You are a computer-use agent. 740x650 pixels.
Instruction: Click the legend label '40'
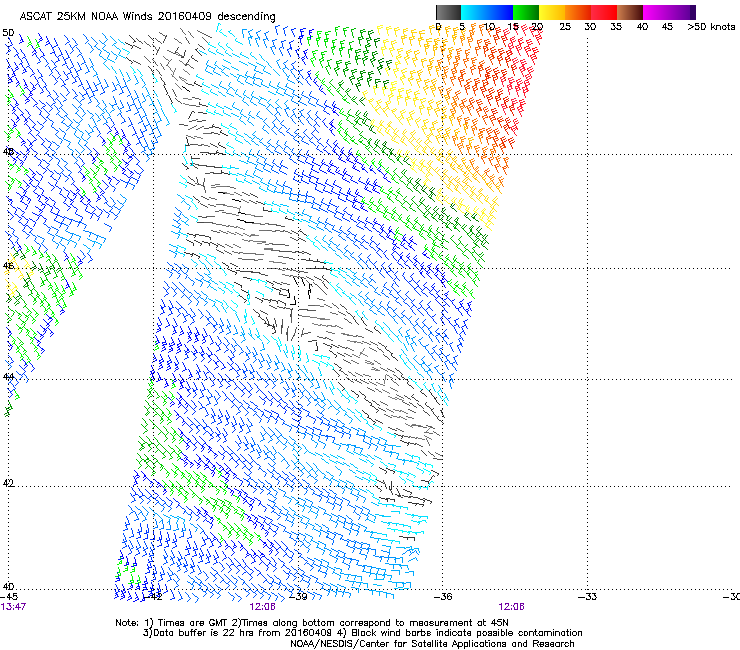coord(642,27)
